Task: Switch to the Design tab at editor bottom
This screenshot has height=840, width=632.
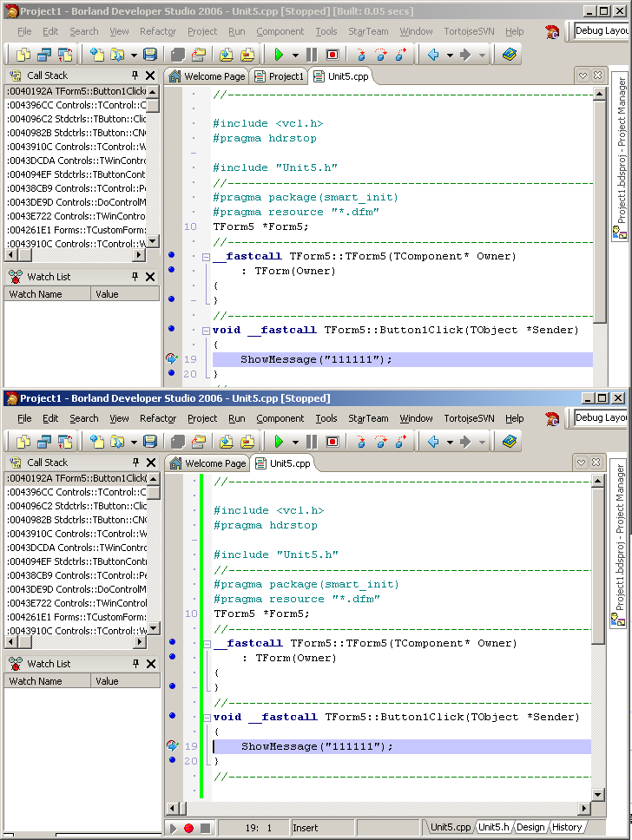Action: (x=530, y=827)
